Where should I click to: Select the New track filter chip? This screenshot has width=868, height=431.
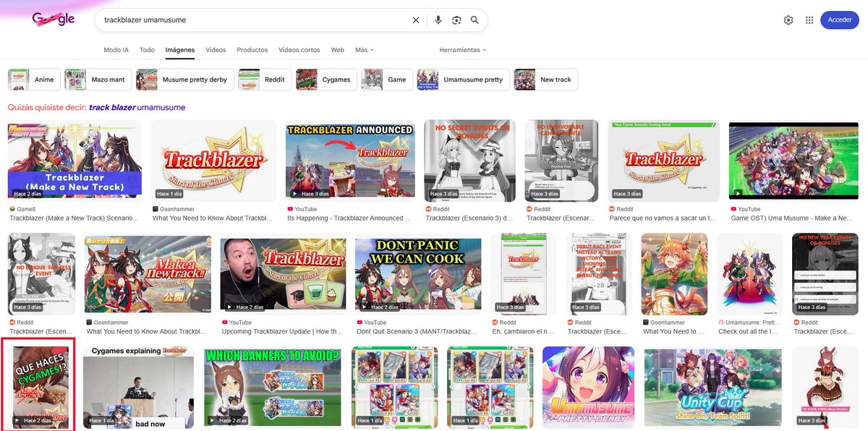click(x=545, y=80)
